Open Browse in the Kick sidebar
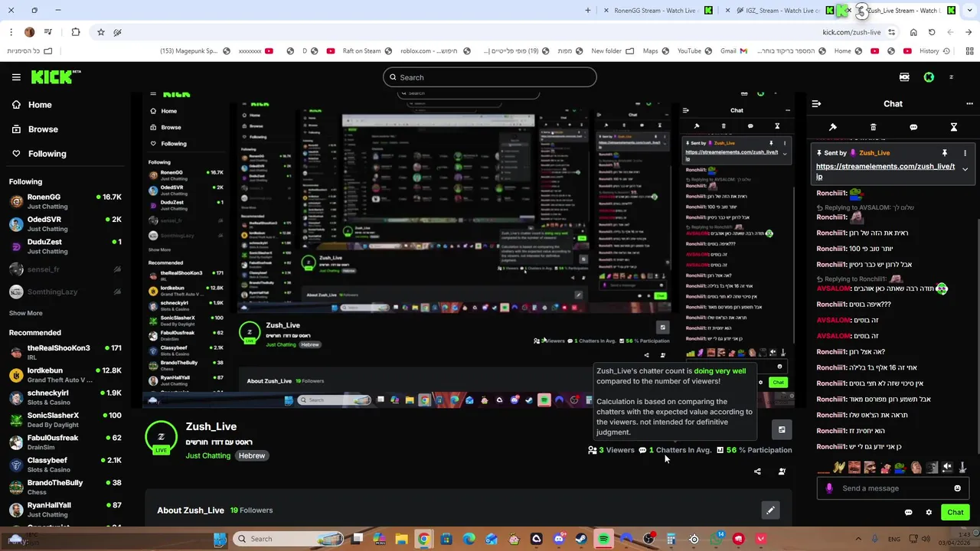The width and height of the screenshot is (980, 551). coord(34,129)
